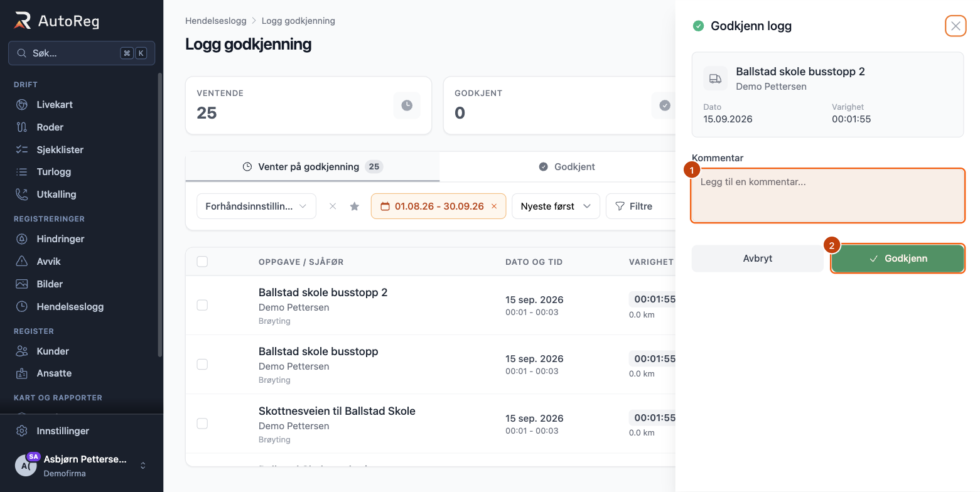
Task: Open the Nyeste først sort dropdown
Action: click(x=556, y=206)
